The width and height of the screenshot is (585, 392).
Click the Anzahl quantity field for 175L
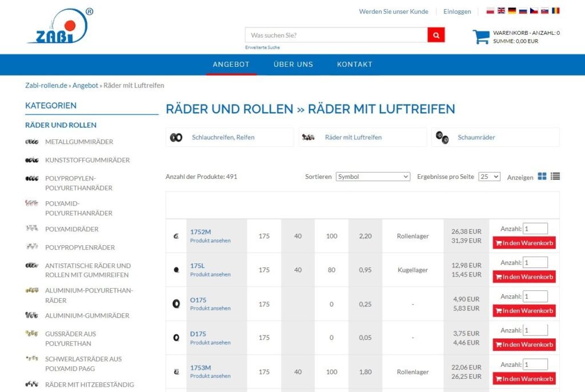point(535,262)
